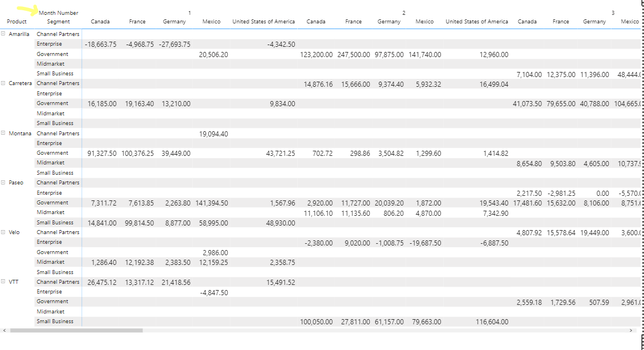
Task: Select cell value 20,506.20
Action: coord(213,54)
